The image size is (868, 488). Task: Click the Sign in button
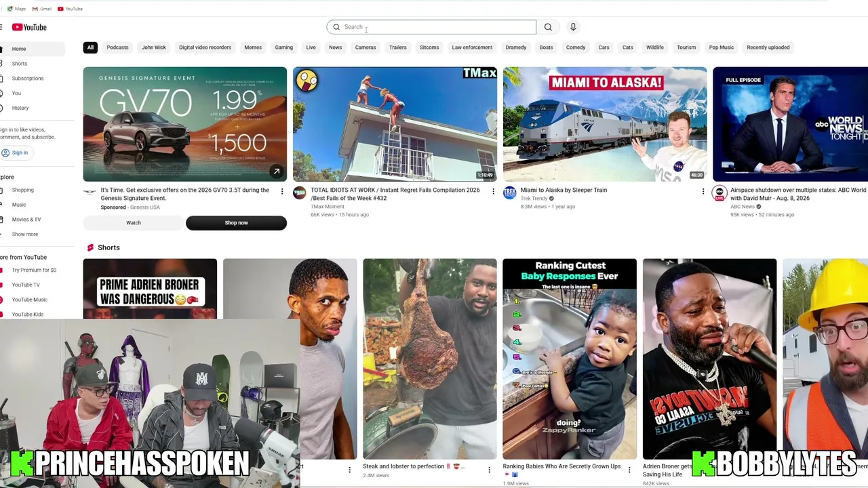click(x=15, y=152)
